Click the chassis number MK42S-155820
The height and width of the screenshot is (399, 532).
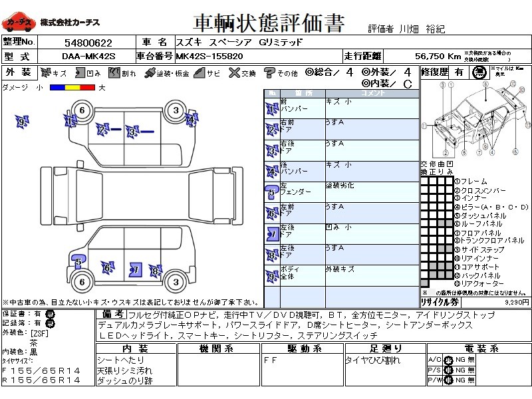209,57
